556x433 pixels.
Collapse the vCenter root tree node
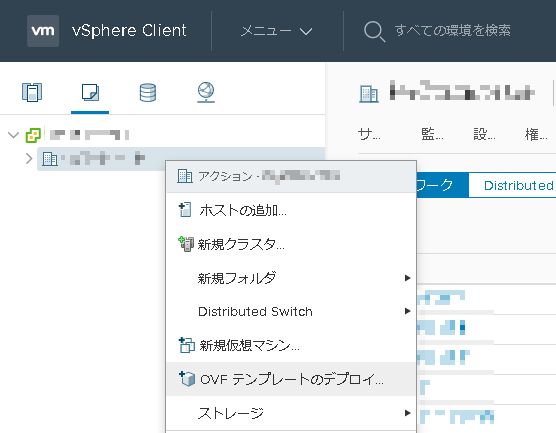click(x=13, y=135)
